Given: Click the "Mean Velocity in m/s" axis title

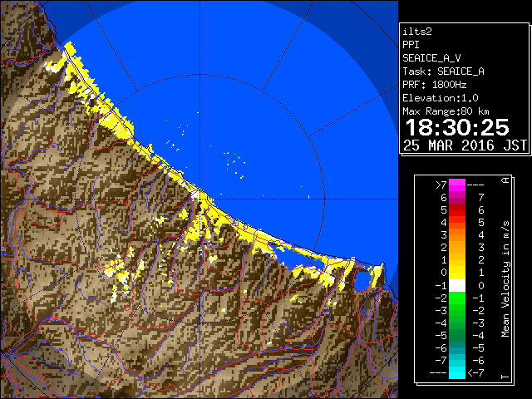Looking at the screenshot, I should (505, 279).
